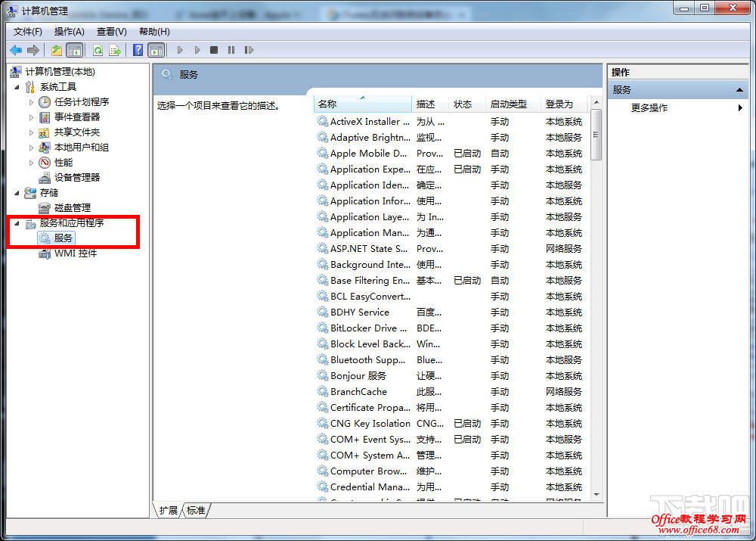Viewport: 756px width, 541px height.
Task: Click the Forward arrow toolbar icon
Action: coord(33,50)
